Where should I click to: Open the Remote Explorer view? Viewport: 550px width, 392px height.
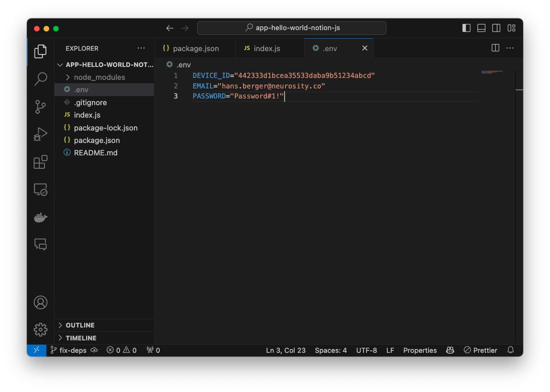click(41, 190)
